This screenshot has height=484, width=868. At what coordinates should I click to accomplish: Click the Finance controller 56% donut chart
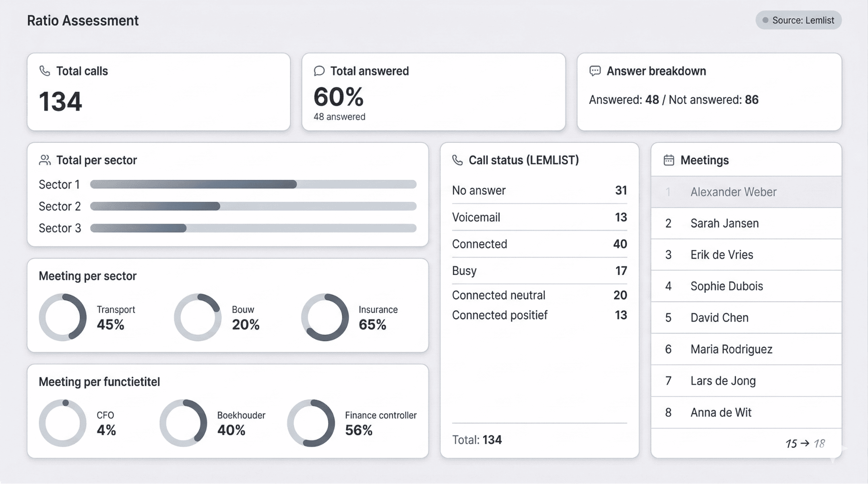coord(311,423)
